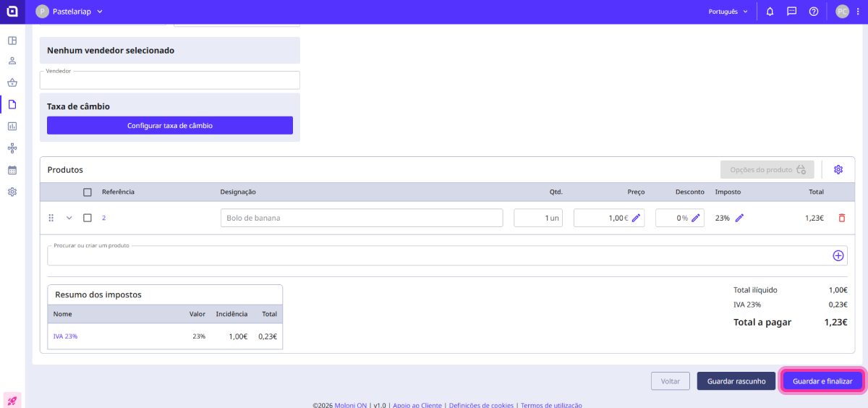Edit the 23% tax with pencil icon
The image size is (868, 408).
[739, 218]
